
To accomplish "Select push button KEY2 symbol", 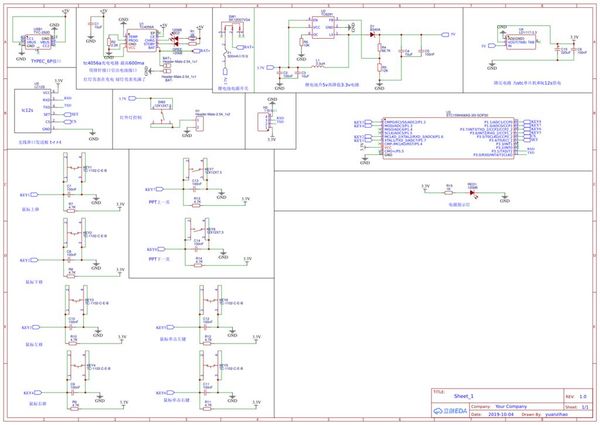I will click(x=74, y=232).
